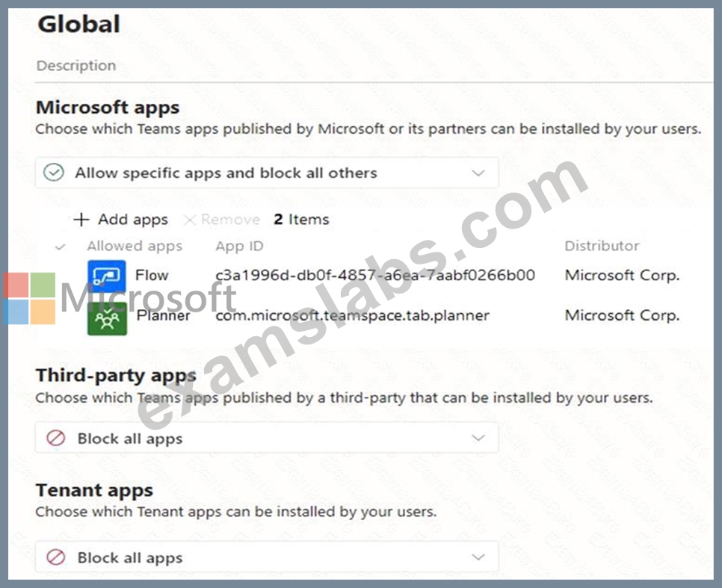722x588 pixels.
Task: Click the Flow app icon
Action: tap(107, 276)
